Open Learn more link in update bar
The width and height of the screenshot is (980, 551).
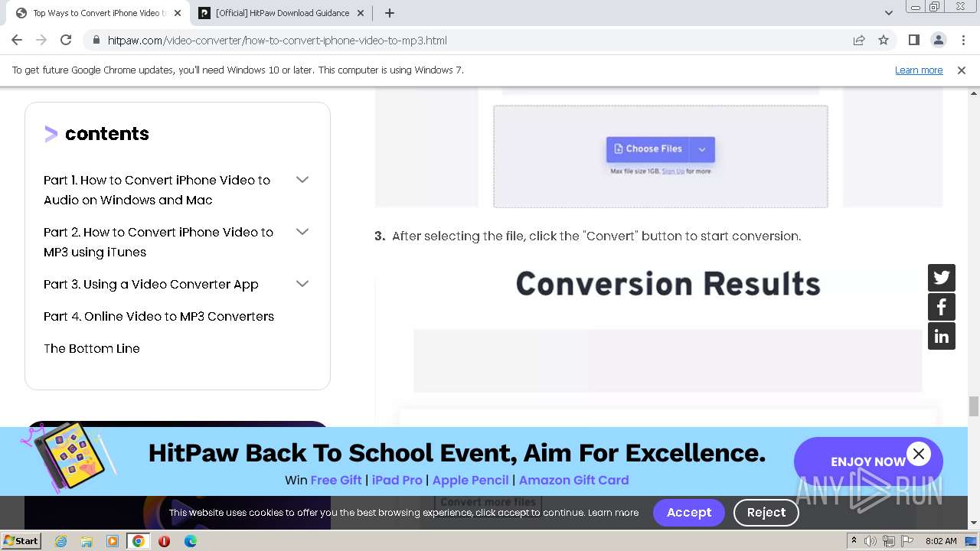pos(919,70)
